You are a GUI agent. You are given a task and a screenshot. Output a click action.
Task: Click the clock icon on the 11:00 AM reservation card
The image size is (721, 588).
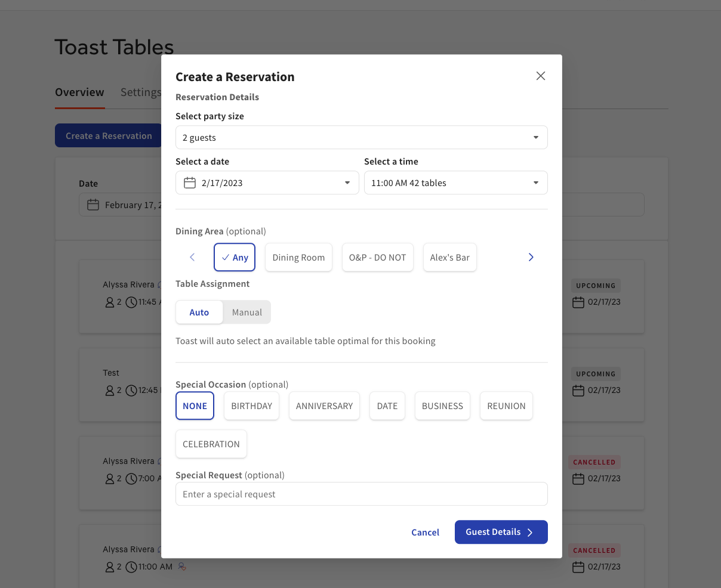131,567
